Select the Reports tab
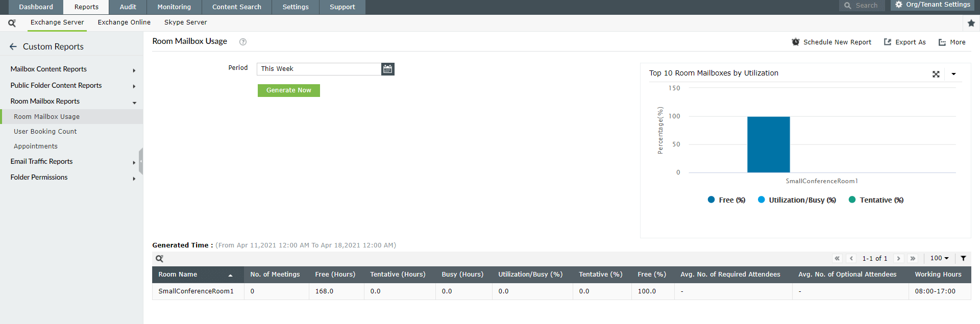Viewport: 980px width, 324px height. point(86,7)
